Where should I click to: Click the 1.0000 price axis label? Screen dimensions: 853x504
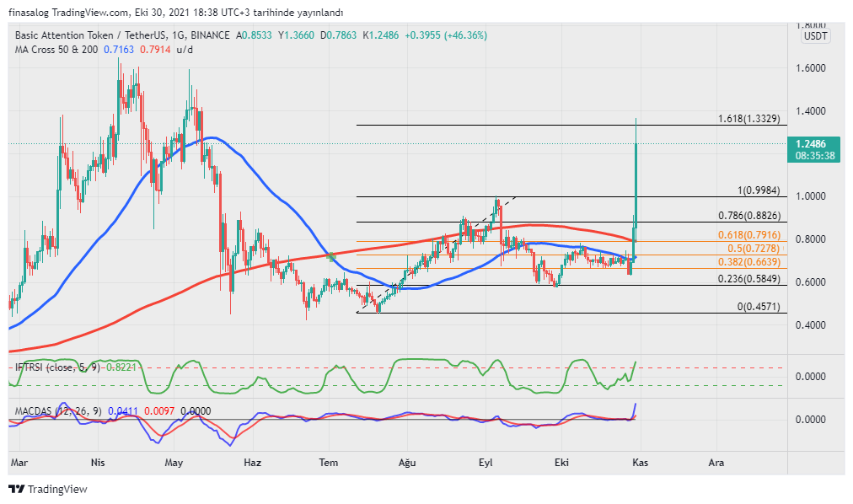[x=811, y=196]
